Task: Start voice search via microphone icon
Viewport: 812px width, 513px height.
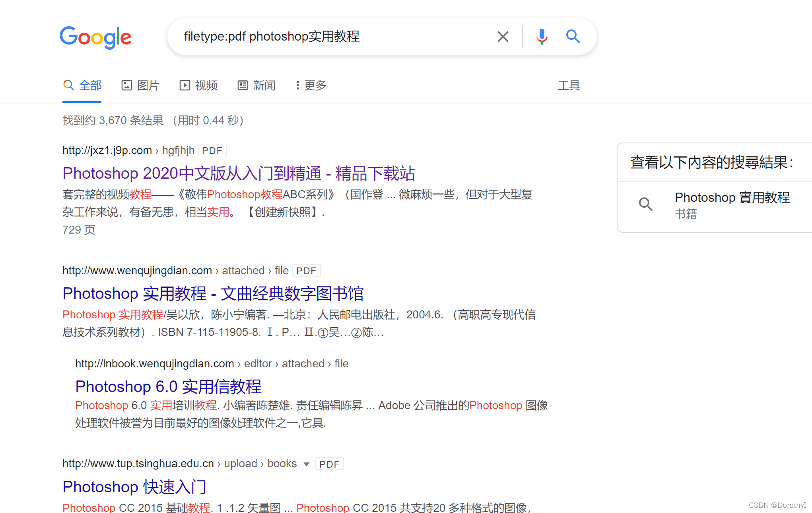Action: [x=542, y=37]
